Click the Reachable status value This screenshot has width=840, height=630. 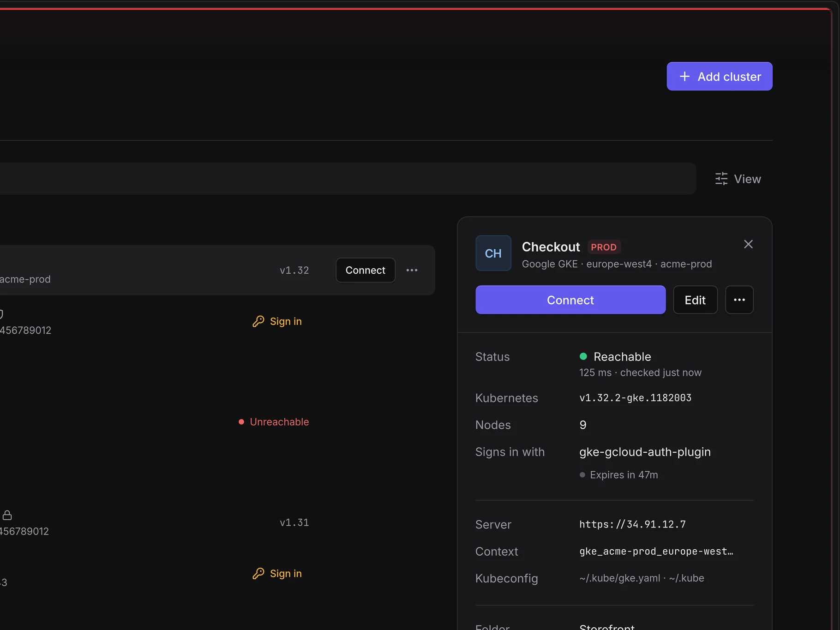[x=615, y=357]
